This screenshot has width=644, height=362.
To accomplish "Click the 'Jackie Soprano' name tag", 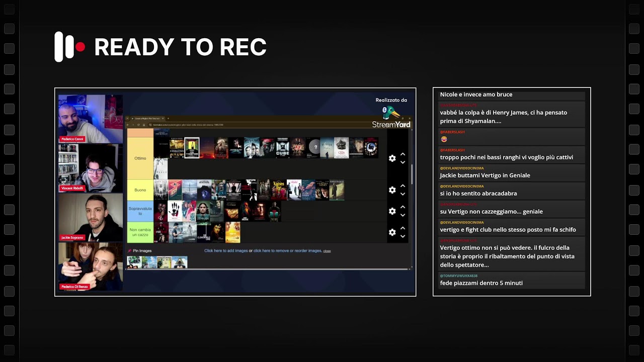I will pyautogui.click(x=72, y=237).
